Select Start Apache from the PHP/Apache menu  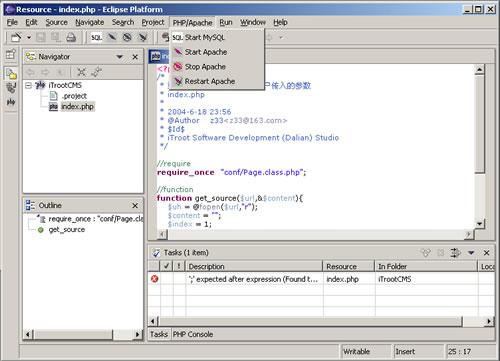tap(217, 52)
